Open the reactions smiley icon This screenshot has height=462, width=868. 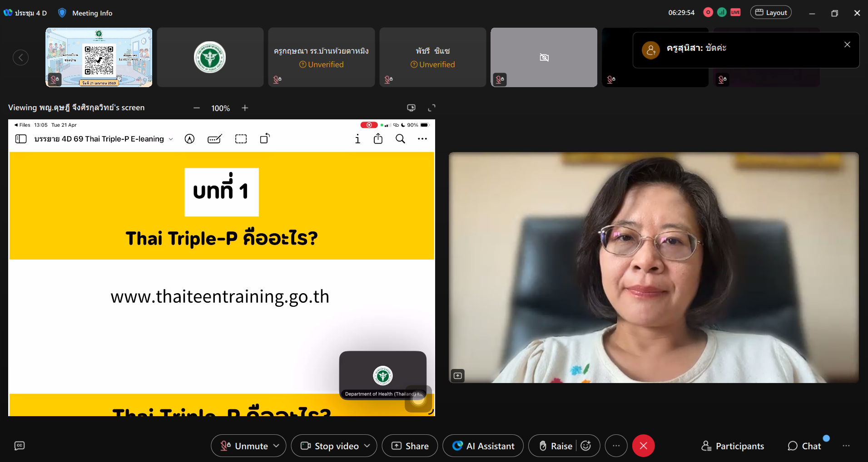586,446
